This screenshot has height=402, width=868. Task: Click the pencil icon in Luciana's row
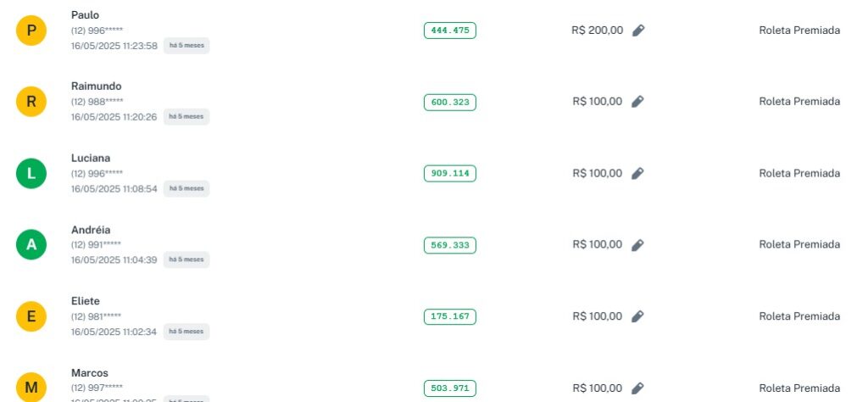pos(638,173)
